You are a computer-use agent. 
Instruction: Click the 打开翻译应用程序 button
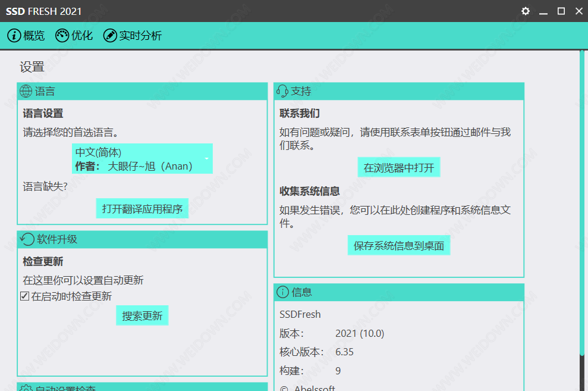pyautogui.click(x=142, y=208)
